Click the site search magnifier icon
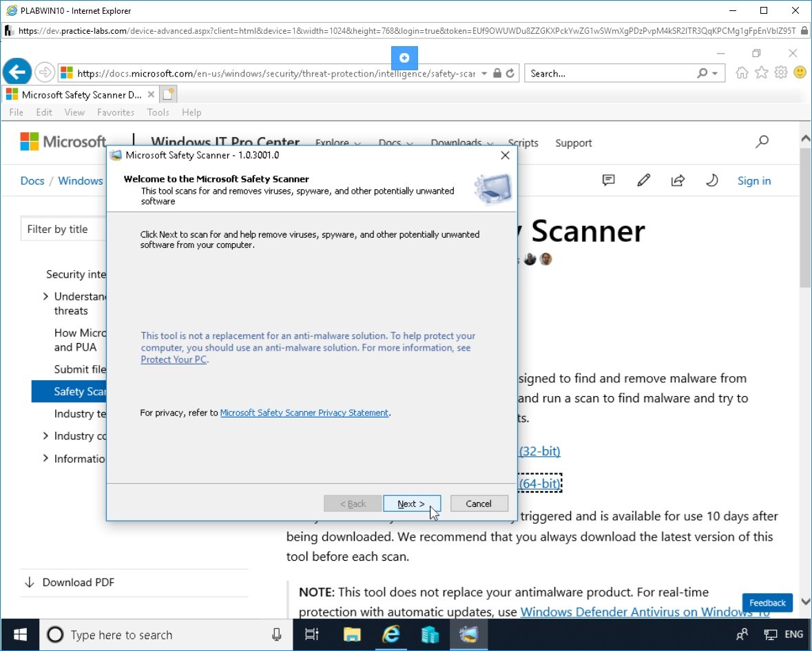Viewport: 812px width, 651px height. (762, 141)
